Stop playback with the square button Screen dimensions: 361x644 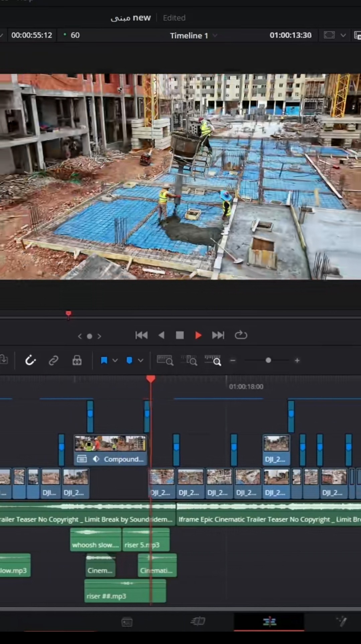(180, 335)
